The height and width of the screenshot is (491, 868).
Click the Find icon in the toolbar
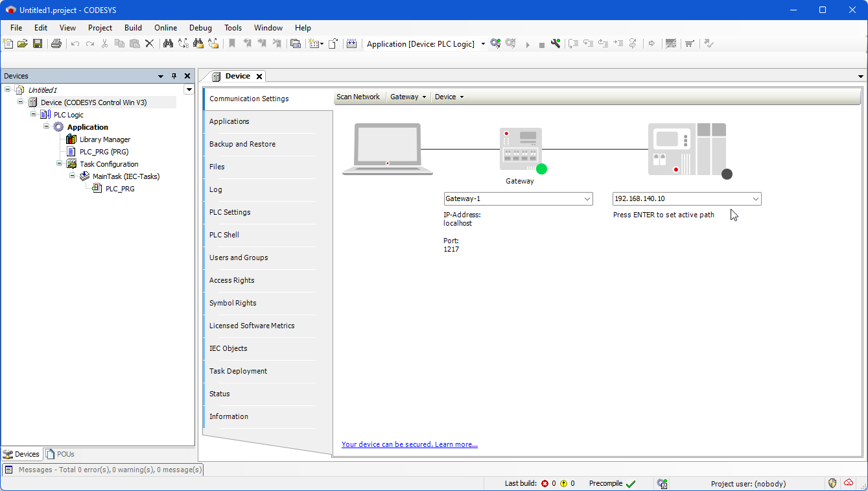click(167, 43)
